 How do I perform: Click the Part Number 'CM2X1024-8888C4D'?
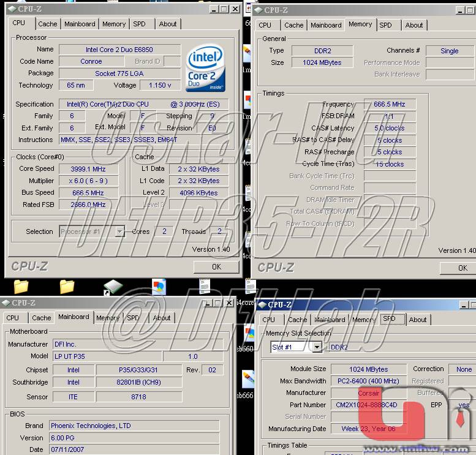369,405
